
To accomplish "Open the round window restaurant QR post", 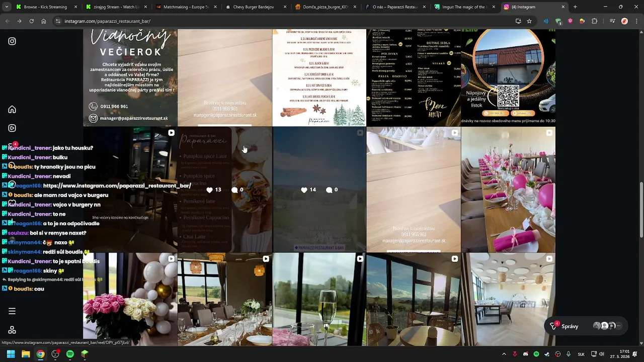I will click(x=508, y=77).
